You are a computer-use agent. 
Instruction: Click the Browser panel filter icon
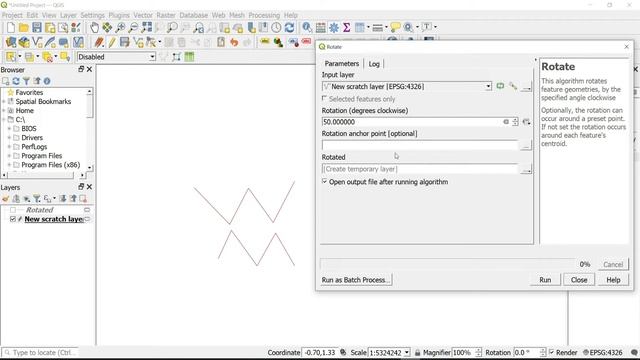pos(26,81)
